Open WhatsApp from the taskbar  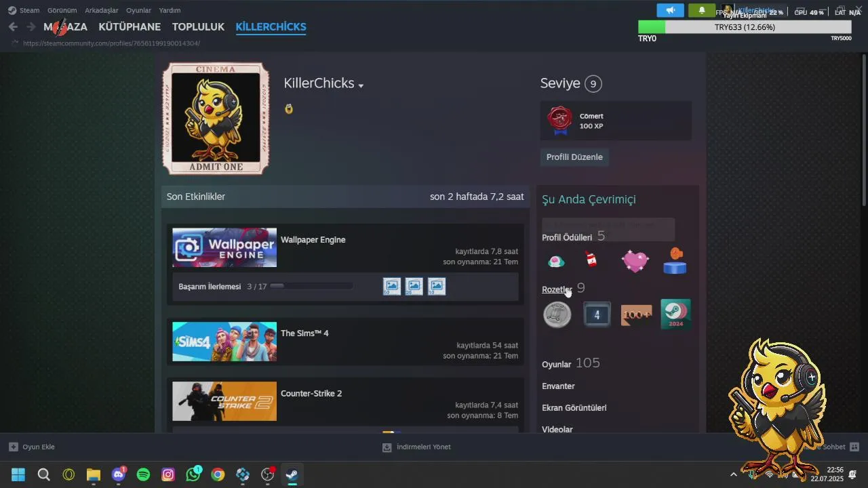[193, 474]
